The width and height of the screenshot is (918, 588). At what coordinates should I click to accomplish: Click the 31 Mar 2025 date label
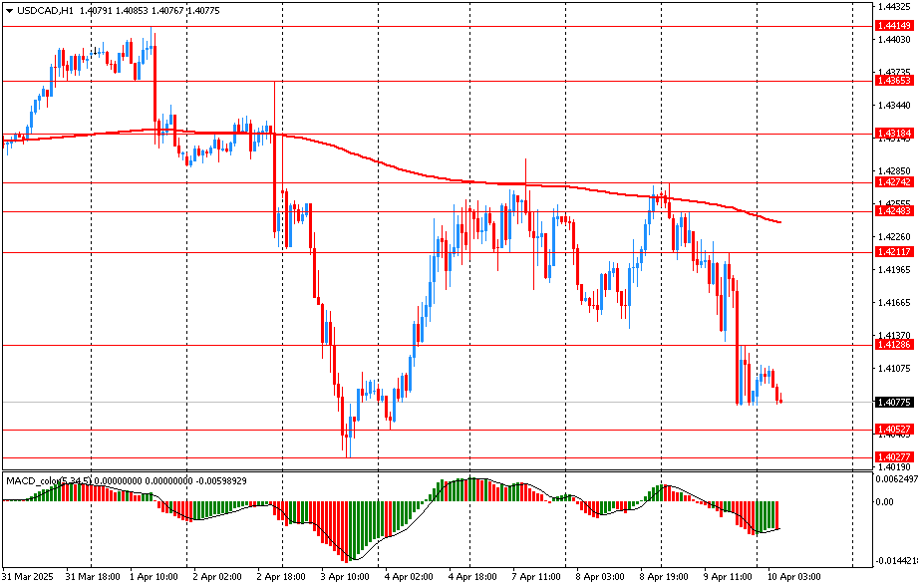(28, 577)
